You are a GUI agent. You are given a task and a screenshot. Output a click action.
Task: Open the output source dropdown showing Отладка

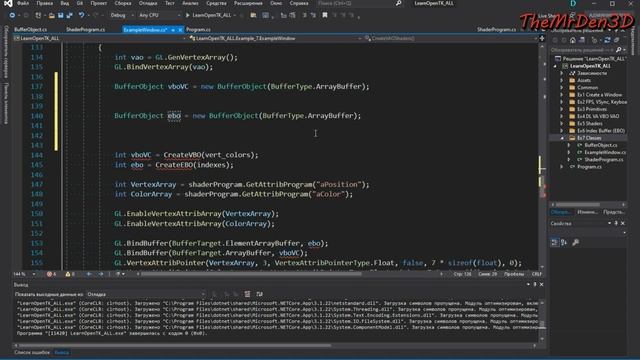pos(146,294)
